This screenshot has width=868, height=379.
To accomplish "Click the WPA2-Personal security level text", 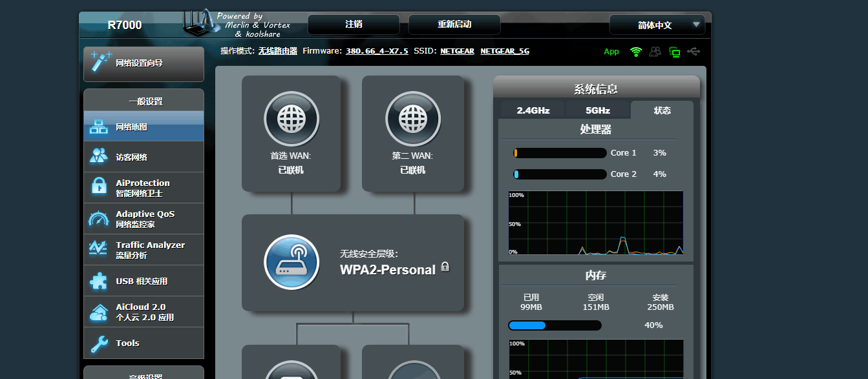I will point(388,270).
